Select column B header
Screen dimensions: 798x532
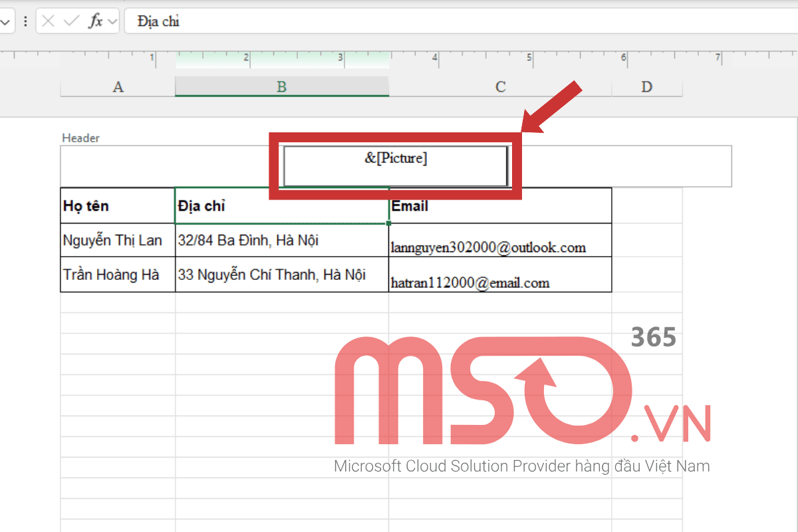[x=282, y=87]
